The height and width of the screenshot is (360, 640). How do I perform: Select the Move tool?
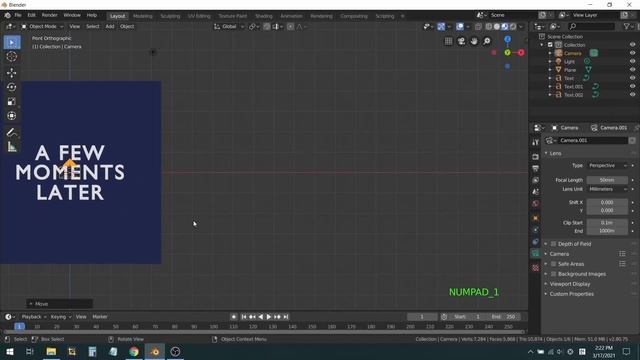click(x=12, y=73)
